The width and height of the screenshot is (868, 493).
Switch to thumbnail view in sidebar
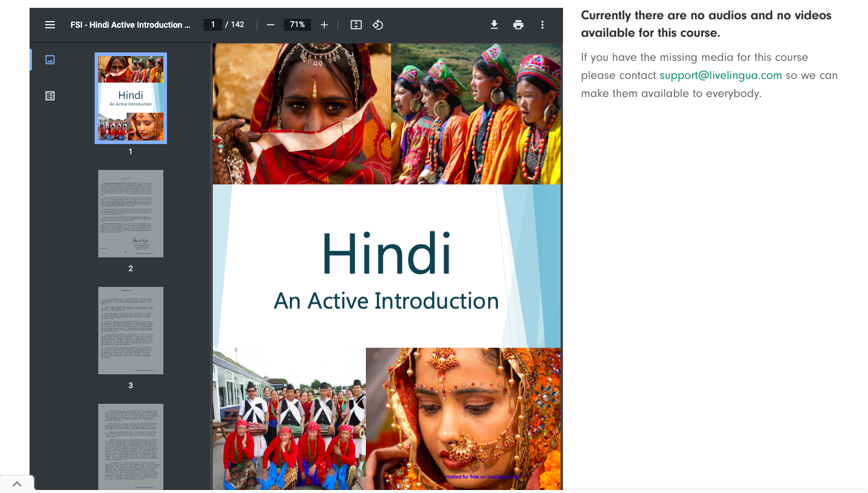click(50, 60)
